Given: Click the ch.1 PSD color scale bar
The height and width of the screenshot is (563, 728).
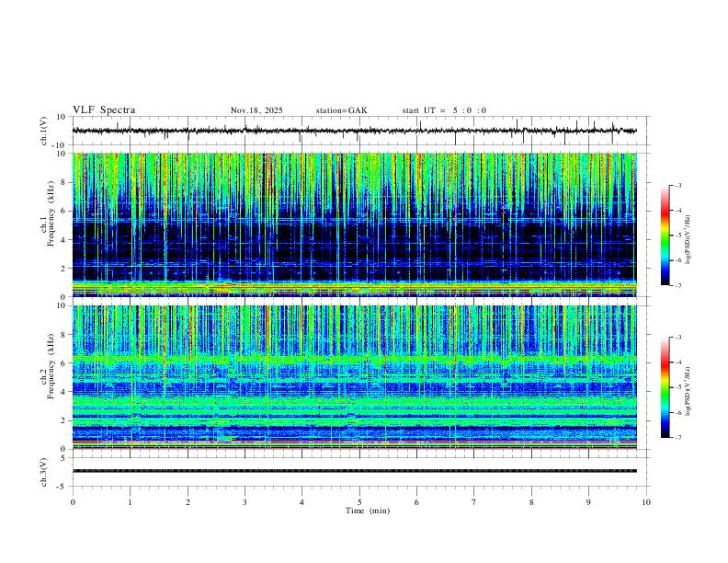Looking at the screenshot, I should click(x=665, y=236).
